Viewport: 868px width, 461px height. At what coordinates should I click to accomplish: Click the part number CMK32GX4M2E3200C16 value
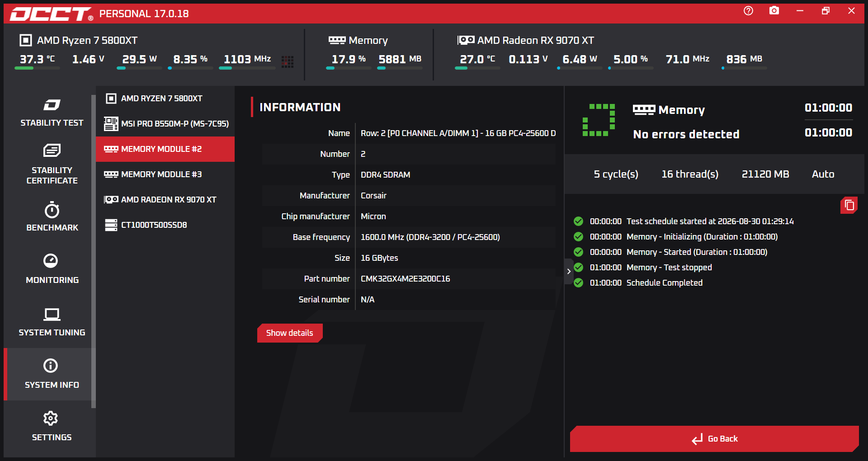coord(405,279)
